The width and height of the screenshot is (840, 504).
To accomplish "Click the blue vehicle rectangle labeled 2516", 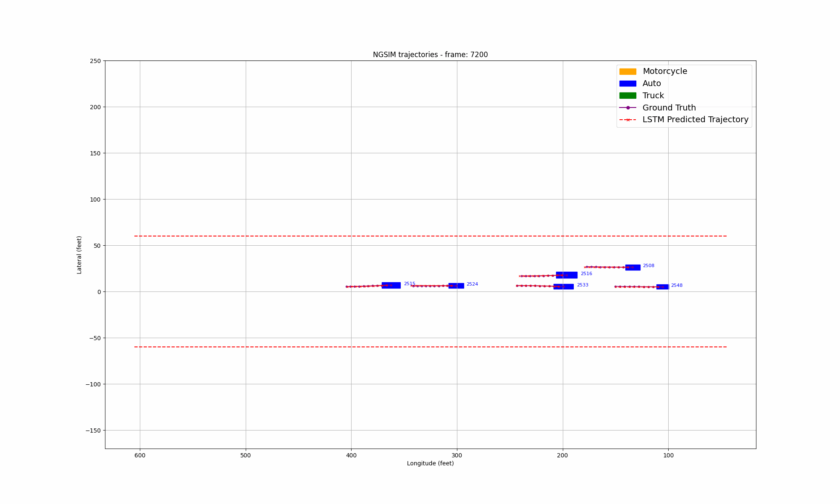I will 567,275.
